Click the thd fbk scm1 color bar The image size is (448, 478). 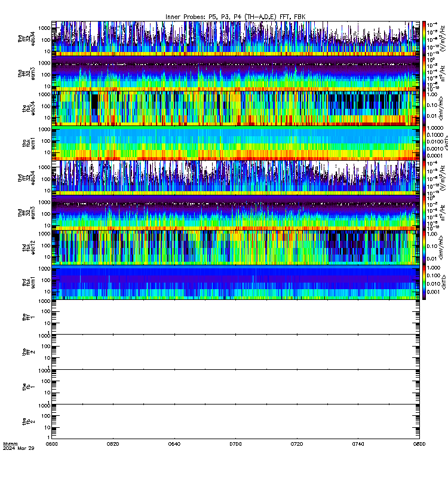[424, 282]
